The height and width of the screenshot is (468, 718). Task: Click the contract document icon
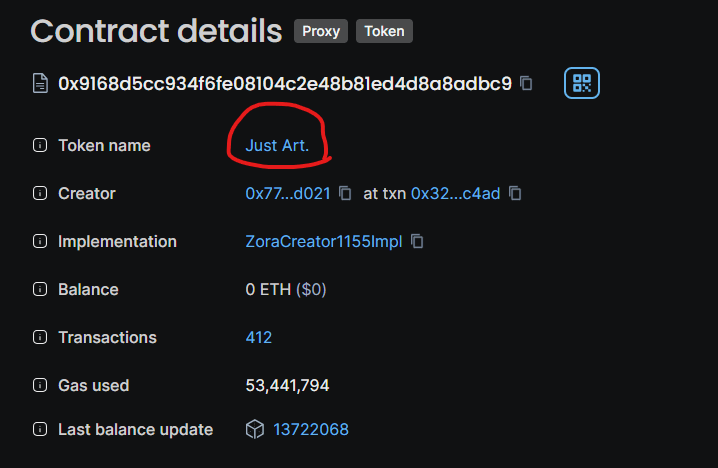tap(40, 83)
